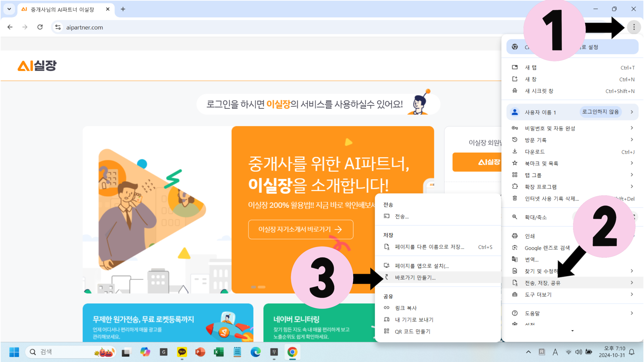Screen dimensions: 644x362
Task: Open the tab search dropdown arrow
Action: pyautogui.click(x=9, y=9)
